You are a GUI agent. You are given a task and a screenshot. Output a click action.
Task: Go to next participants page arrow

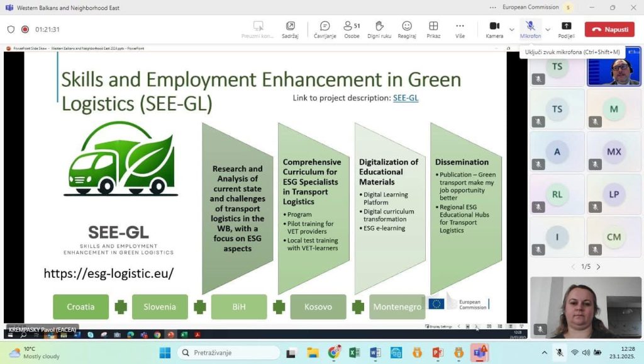click(x=598, y=267)
